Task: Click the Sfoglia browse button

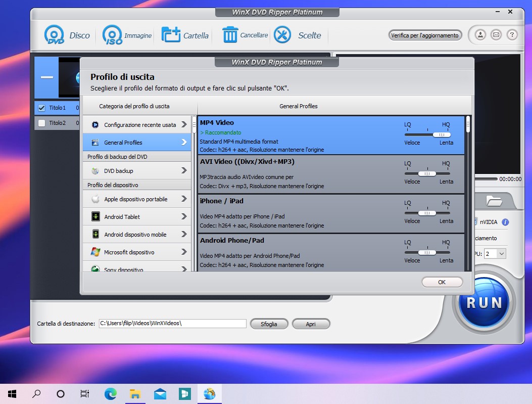Action: (x=269, y=324)
